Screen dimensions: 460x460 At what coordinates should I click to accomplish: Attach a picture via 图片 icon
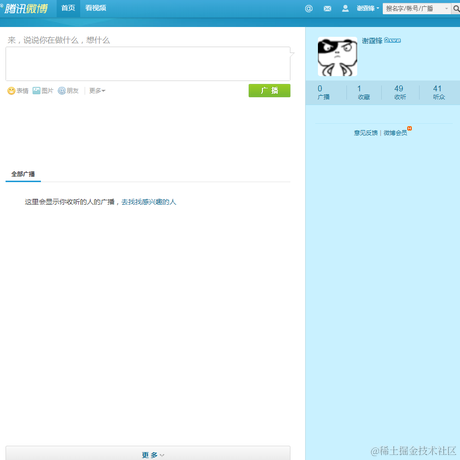tap(43, 91)
